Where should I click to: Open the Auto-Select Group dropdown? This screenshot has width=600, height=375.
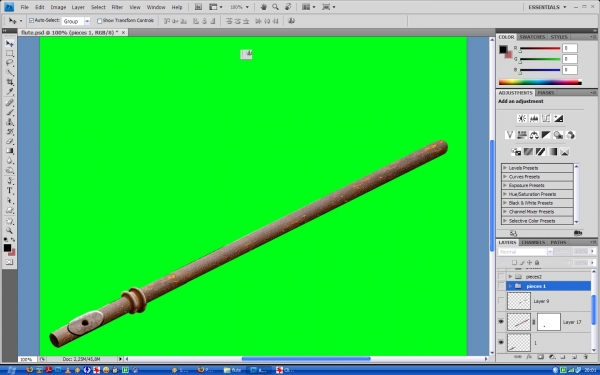(x=87, y=21)
